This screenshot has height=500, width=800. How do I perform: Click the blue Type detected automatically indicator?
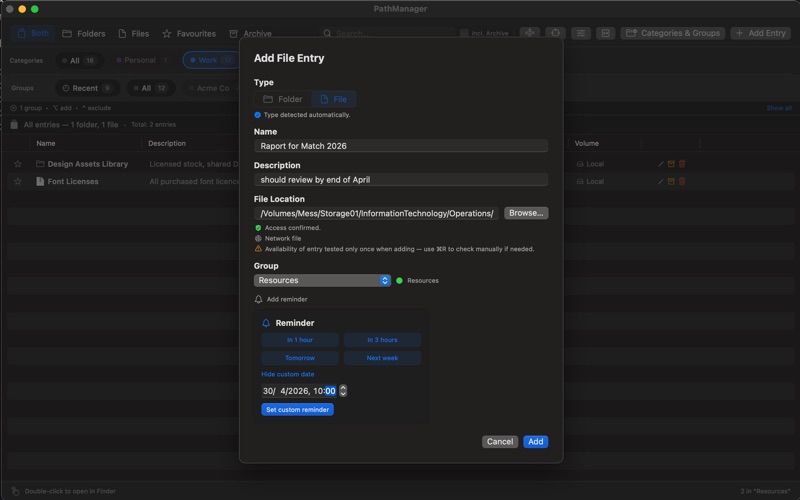pyautogui.click(x=258, y=115)
